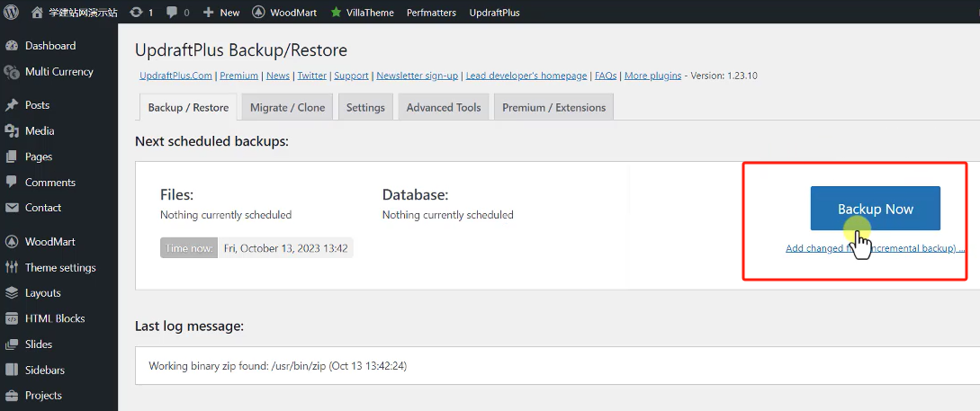Open Perfmatters in the admin bar
This screenshot has width=980, height=411.
(431, 13)
